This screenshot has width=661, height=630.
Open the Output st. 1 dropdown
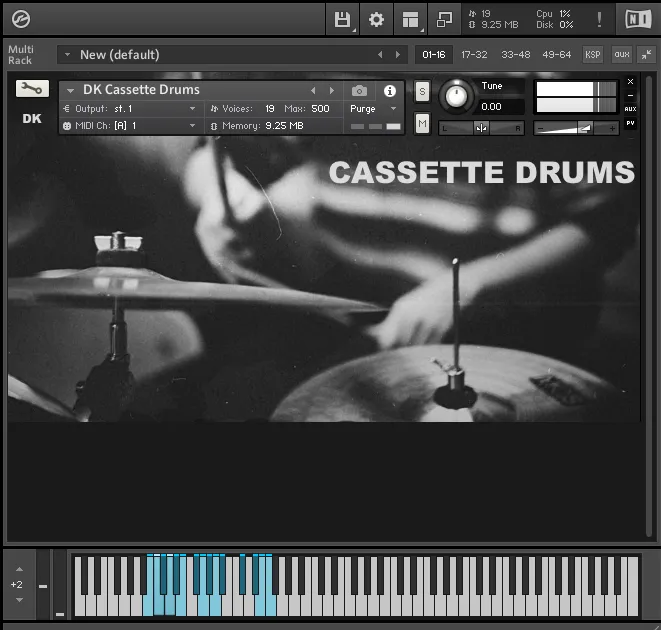tap(192, 109)
